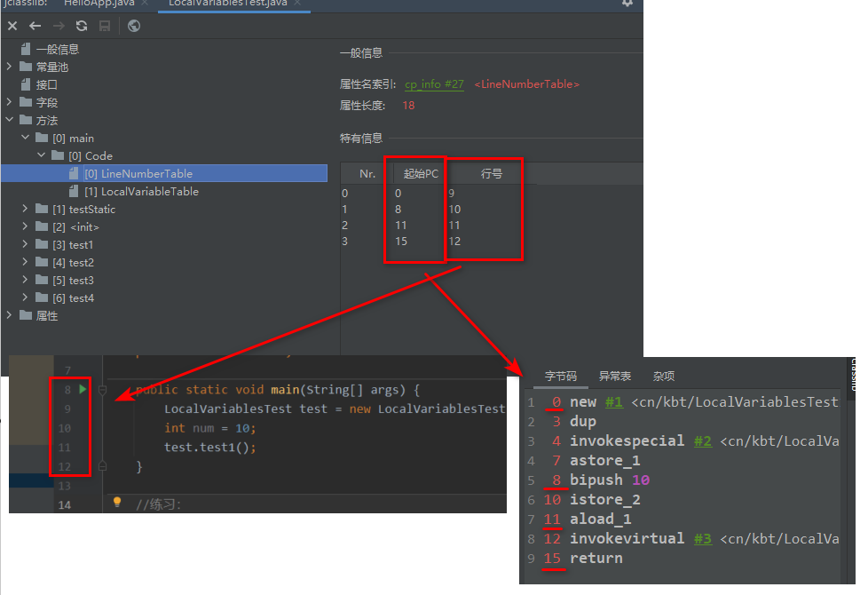Close the LocalVariablesTest.java tab
The image size is (868, 595).
pyautogui.click(x=297, y=3)
